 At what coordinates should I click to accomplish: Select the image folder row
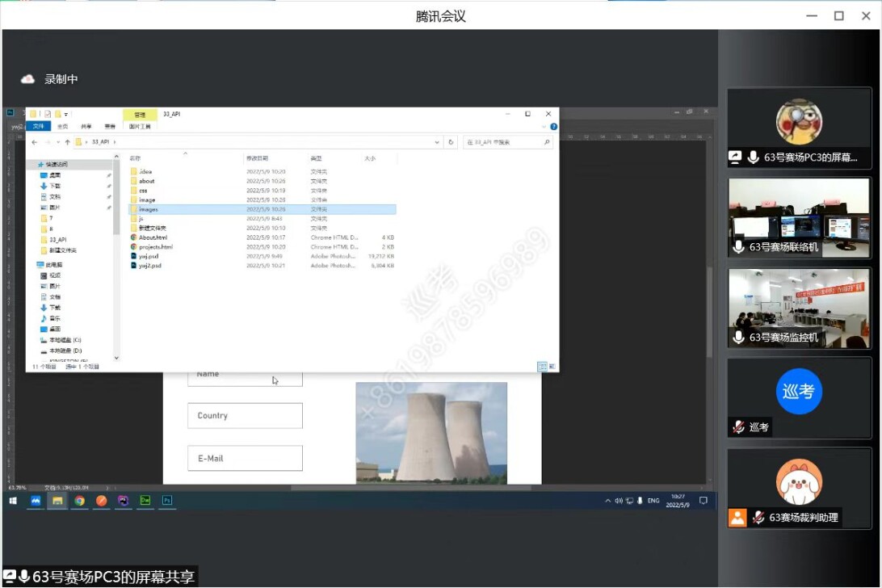[x=262, y=199]
